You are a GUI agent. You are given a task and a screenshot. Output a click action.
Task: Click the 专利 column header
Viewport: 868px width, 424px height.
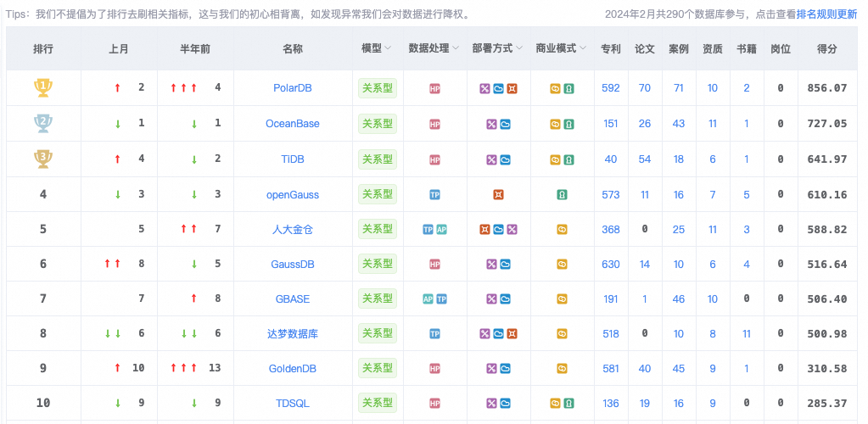[x=611, y=48]
